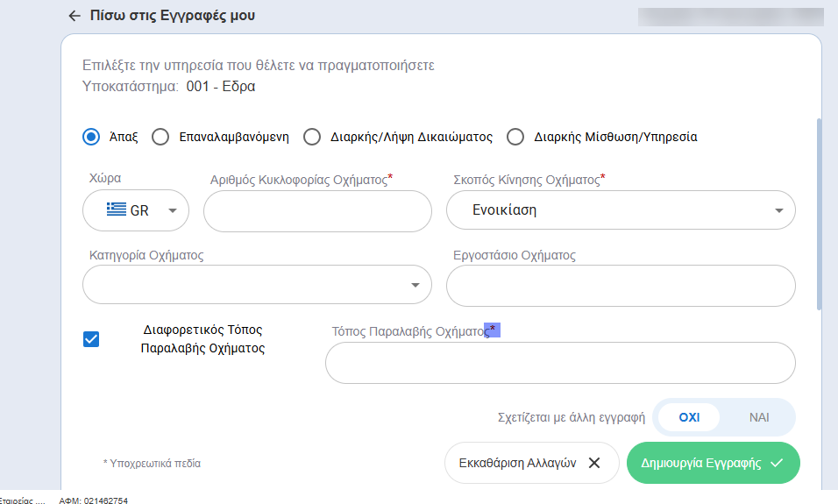Click the checkmark icon on Δημιουργία Εγγραφής
Image resolution: width=838 pixels, height=504 pixels.
coord(776,463)
